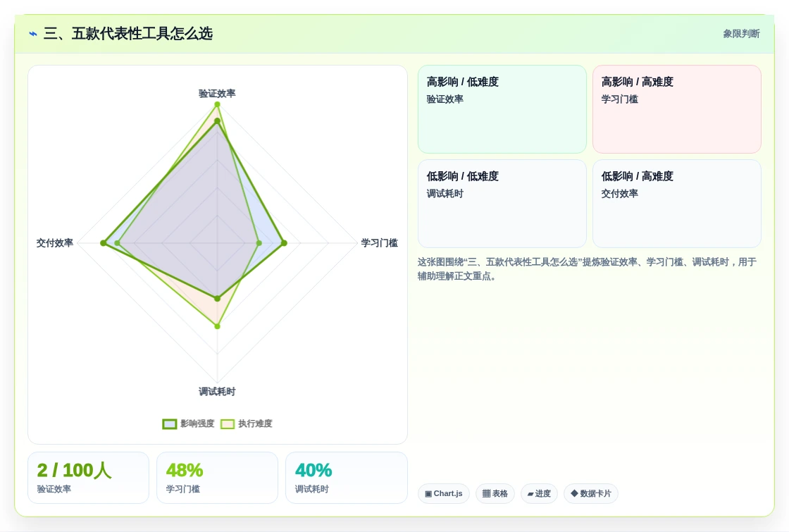The height and width of the screenshot is (532, 789).
Task: Click 交付效率 text in the quadrant card
Action: pyautogui.click(x=619, y=194)
